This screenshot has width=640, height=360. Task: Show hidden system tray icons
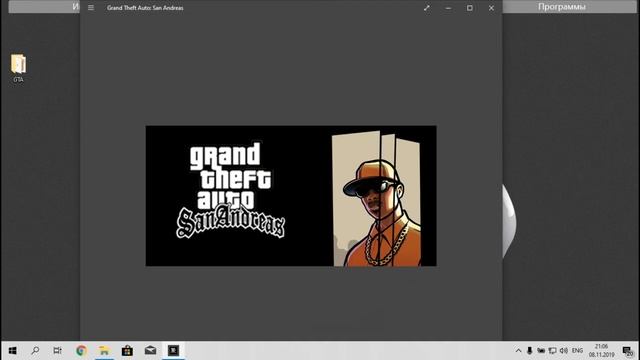518,351
